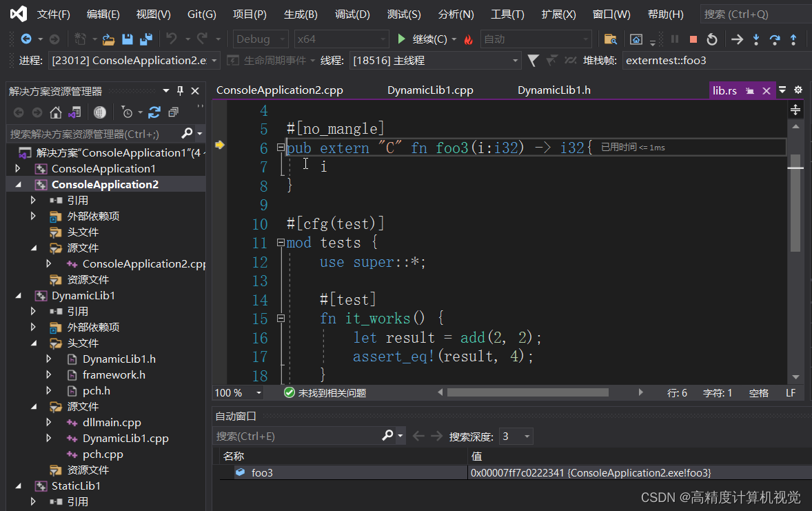This screenshot has width=812, height=511.
Task: Open the open-documents list dropdown arrow
Action: pos(782,90)
